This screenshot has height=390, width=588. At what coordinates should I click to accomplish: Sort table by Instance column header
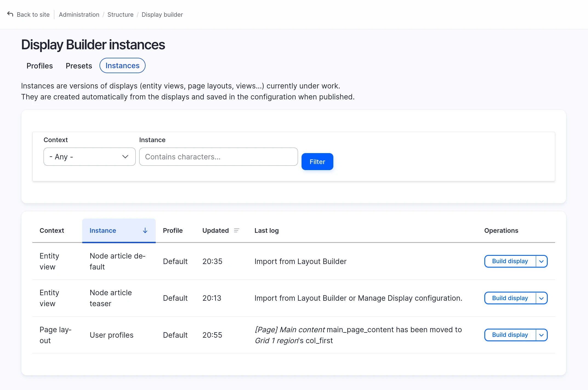103,231
